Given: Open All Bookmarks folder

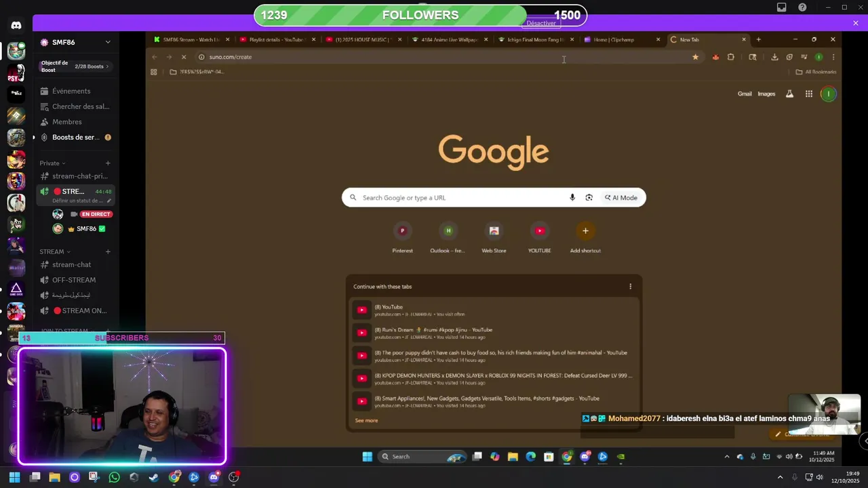Looking at the screenshot, I should [816, 72].
